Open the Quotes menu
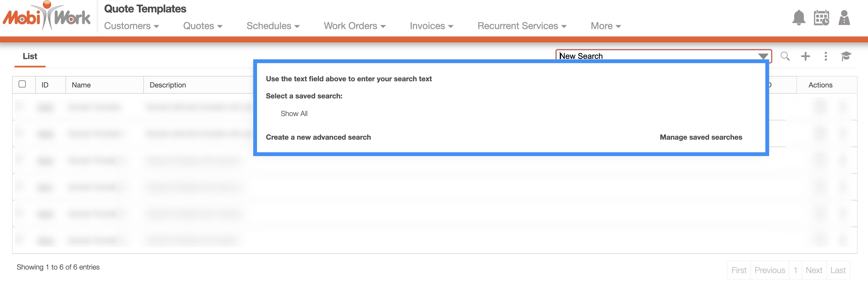This screenshot has width=868, height=285. point(202,26)
